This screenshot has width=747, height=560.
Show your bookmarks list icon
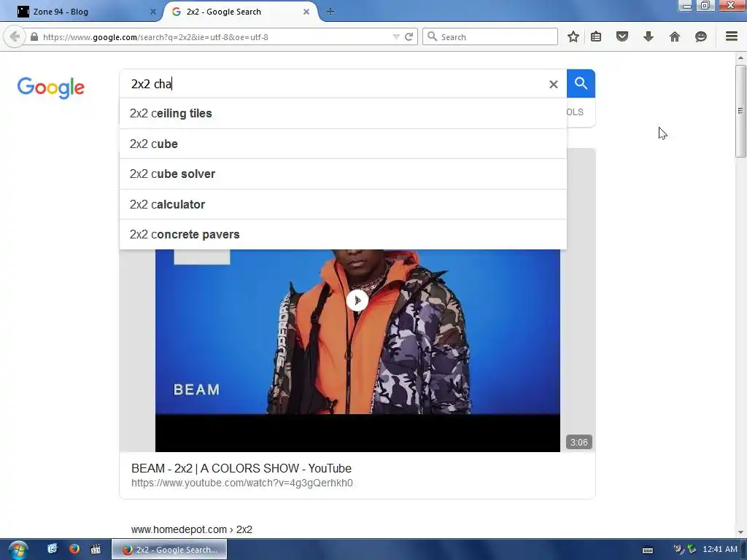tap(596, 36)
